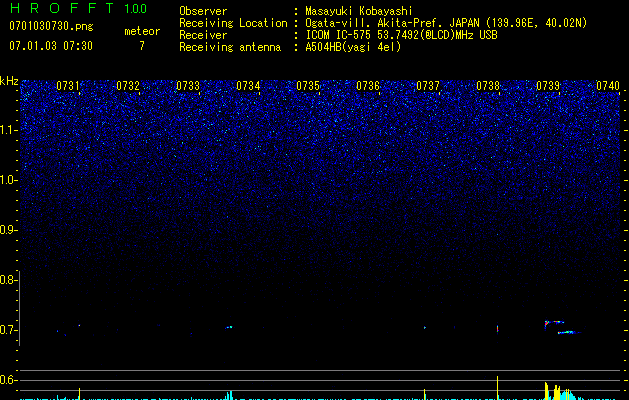Click the 0.8 kHz axis label

click(x=9, y=280)
